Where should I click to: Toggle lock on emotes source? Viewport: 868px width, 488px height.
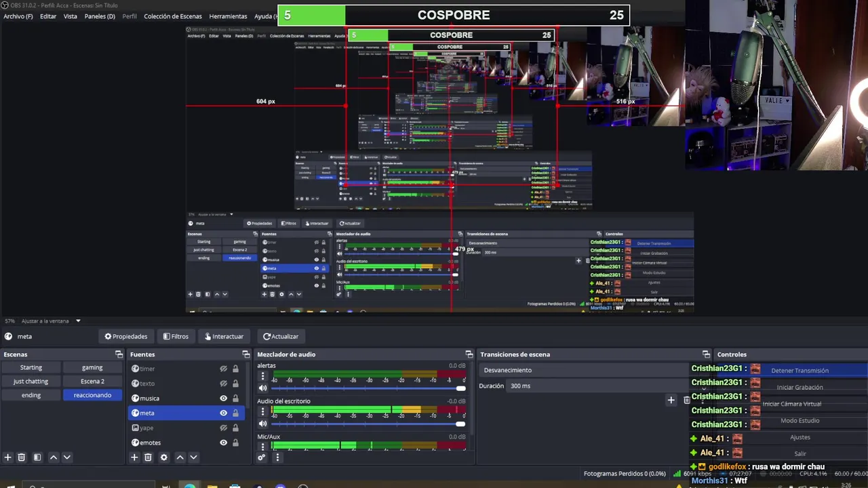[235, 443]
